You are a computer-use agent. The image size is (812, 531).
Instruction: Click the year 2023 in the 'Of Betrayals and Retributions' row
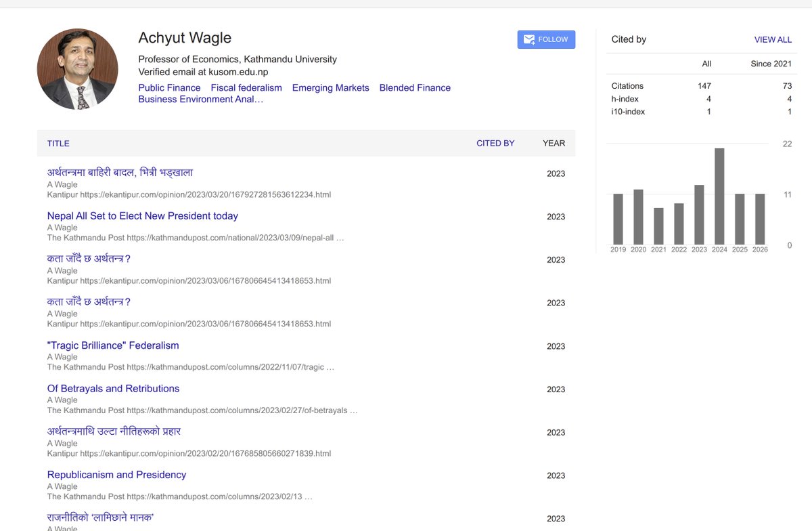pyautogui.click(x=556, y=389)
